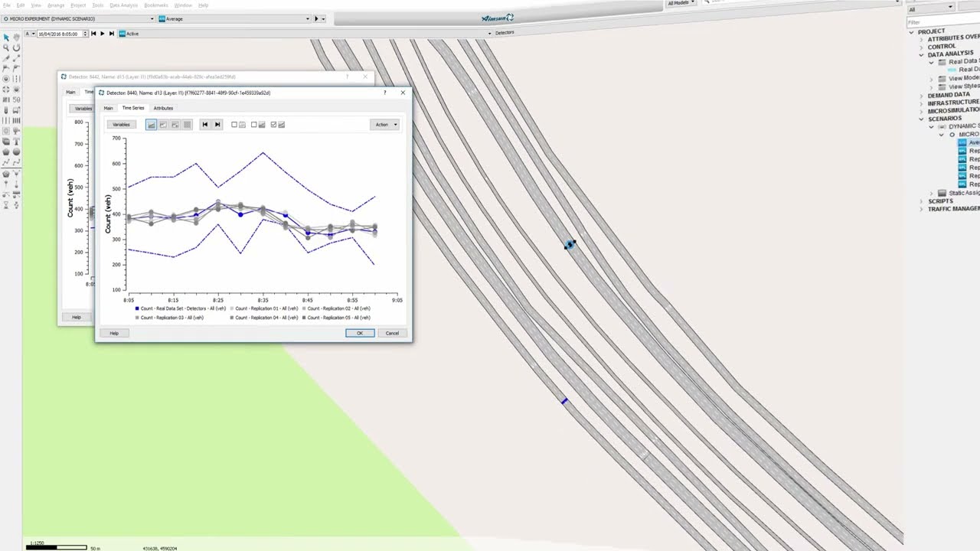980x551 pixels.
Task: Select the highlighted detector on the road
Action: [570, 245]
